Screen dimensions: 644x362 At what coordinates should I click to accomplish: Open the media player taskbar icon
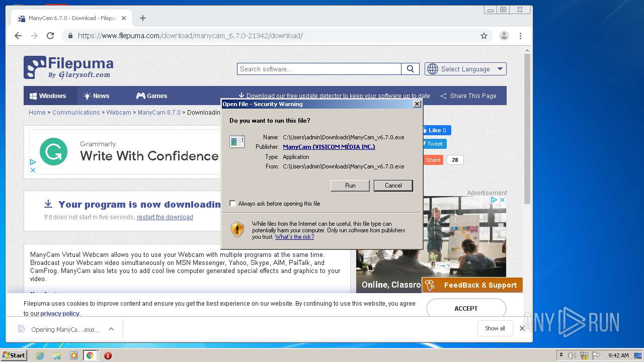(73, 355)
